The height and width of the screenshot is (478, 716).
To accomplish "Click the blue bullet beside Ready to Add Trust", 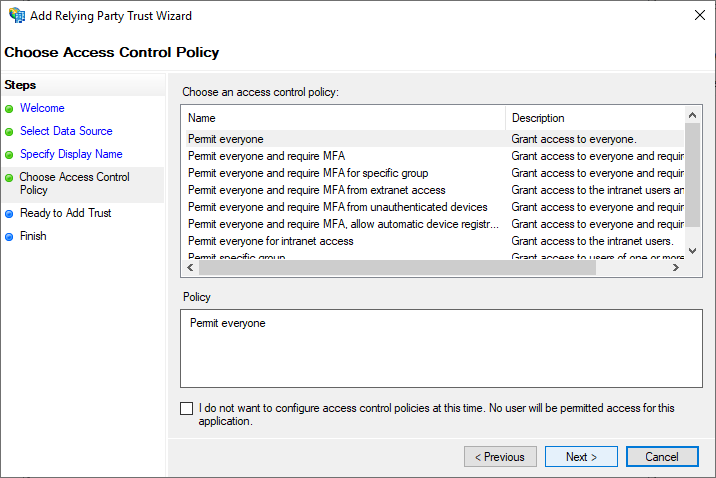I will pyautogui.click(x=10, y=214).
